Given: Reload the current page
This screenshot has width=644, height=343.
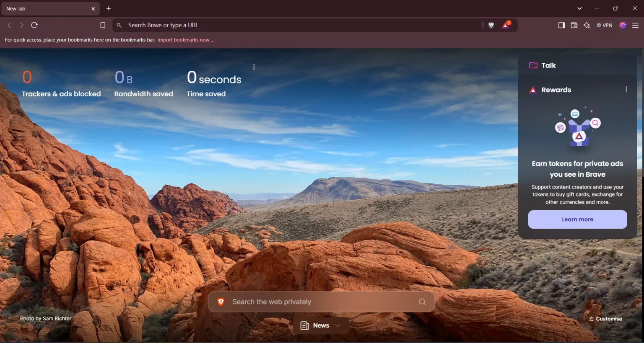Looking at the screenshot, I should click(x=34, y=25).
